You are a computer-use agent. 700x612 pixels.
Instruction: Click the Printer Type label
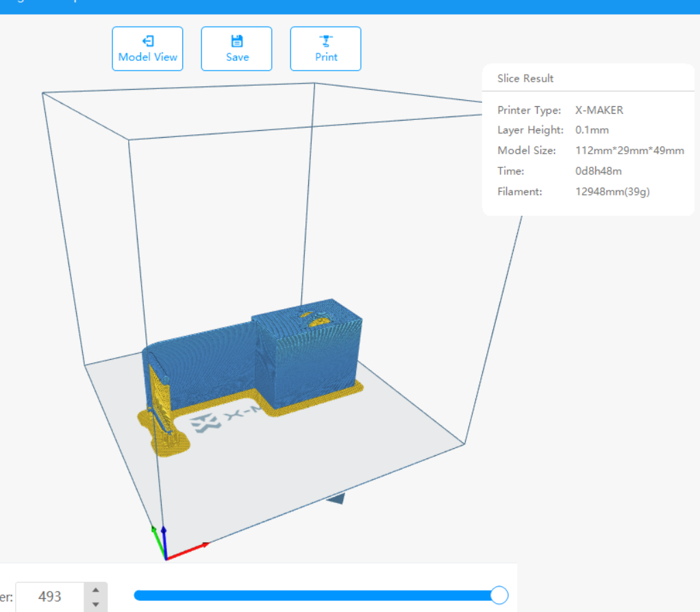tap(529, 110)
